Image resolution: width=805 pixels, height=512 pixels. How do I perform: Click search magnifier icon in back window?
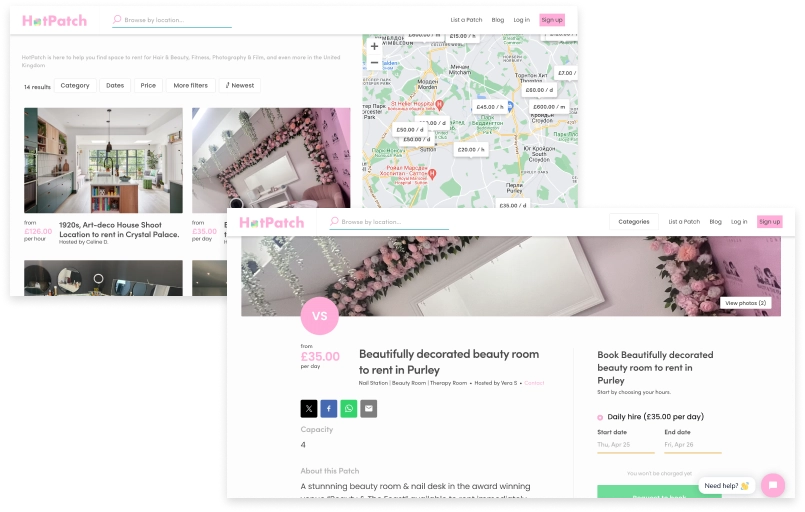point(117,19)
